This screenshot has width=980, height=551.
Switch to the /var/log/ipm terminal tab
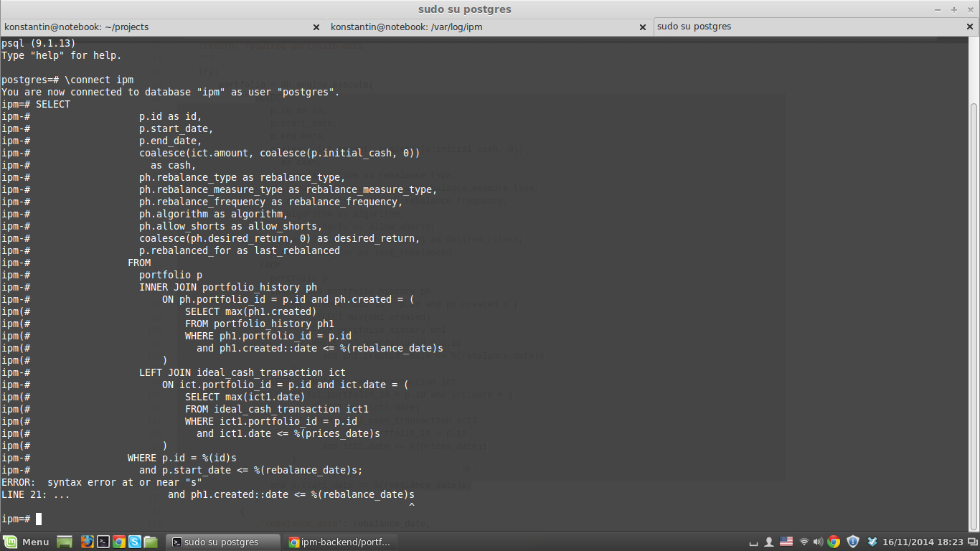489,27
